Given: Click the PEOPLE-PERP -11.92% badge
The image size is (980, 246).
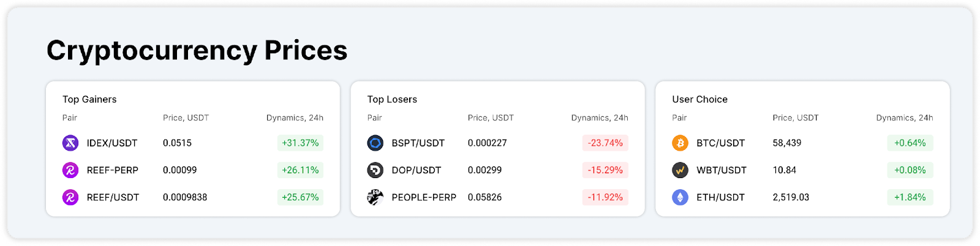Looking at the screenshot, I should (x=605, y=197).
